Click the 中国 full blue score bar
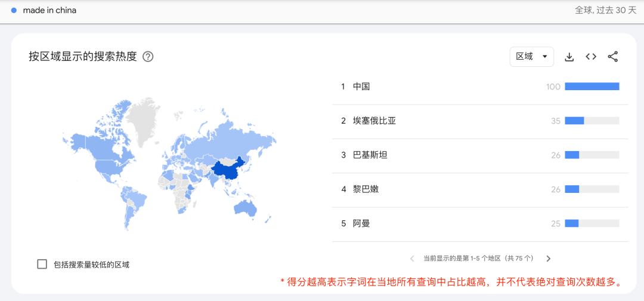The image size is (644, 301). [x=592, y=87]
